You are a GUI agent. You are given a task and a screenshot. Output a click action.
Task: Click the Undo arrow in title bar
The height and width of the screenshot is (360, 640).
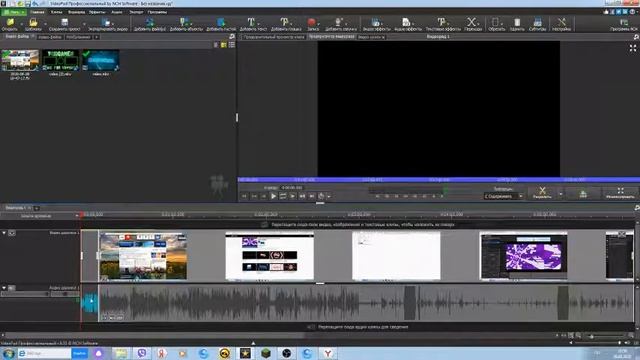36,3
